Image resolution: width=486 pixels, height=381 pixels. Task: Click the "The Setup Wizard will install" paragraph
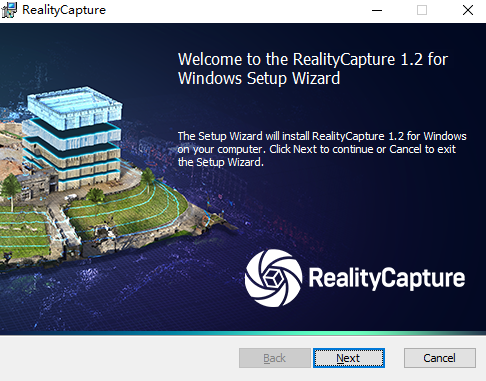[x=322, y=149]
